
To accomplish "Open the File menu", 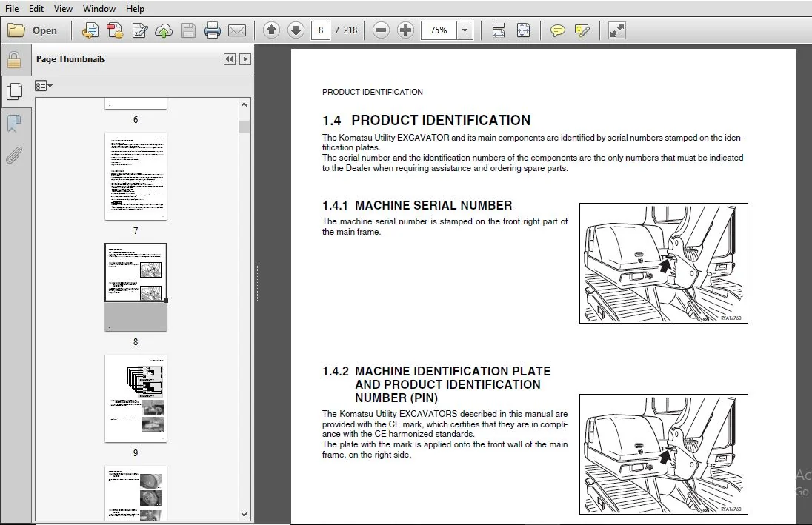I will point(11,9).
